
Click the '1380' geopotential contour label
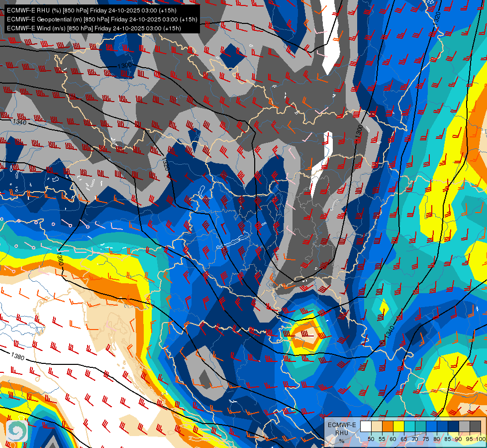[x=17, y=356]
